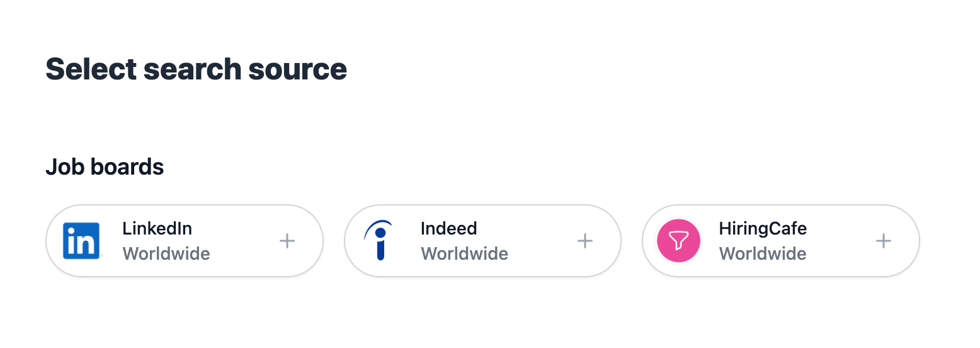Click the Indeed logo icon
980x348 pixels.
[379, 240]
